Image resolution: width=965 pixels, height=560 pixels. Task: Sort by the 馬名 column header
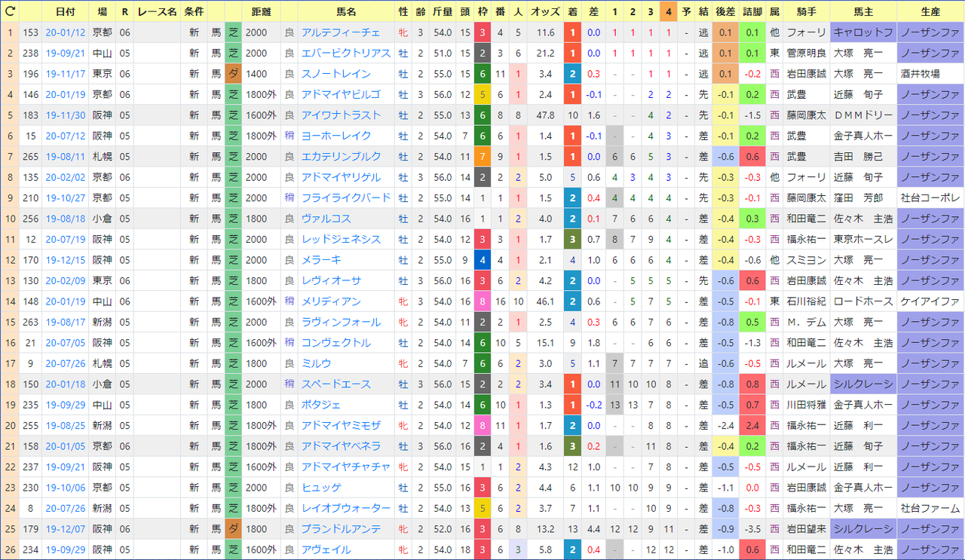click(346, 12)
